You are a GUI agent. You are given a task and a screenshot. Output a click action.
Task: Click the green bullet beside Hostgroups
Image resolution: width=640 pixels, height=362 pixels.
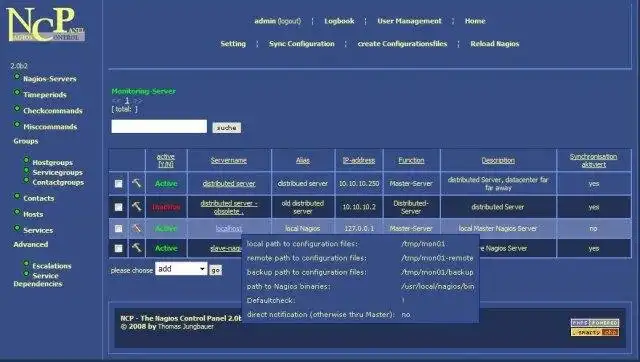tap(26, 160)
